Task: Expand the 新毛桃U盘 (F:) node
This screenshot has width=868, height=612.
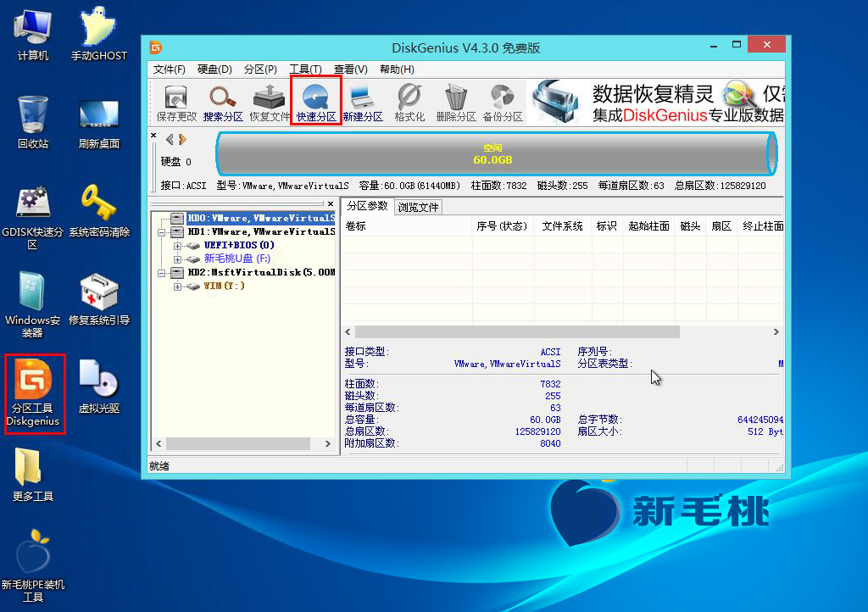Action: (x=177, y=259)
